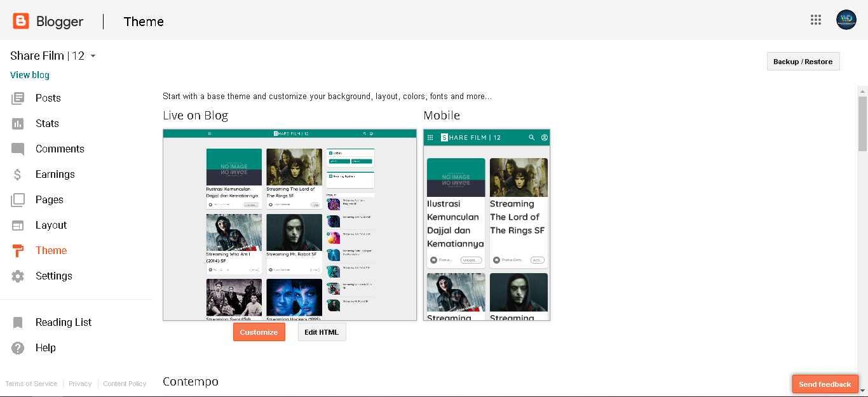
Task: Click the Comments bubble icon
Action: coord(18,149)
